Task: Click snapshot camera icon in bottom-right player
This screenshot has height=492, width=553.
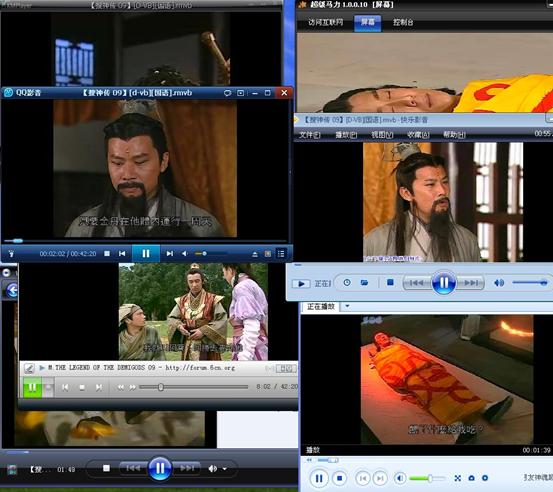Action: pyautogui.click(x=472, y=479)
